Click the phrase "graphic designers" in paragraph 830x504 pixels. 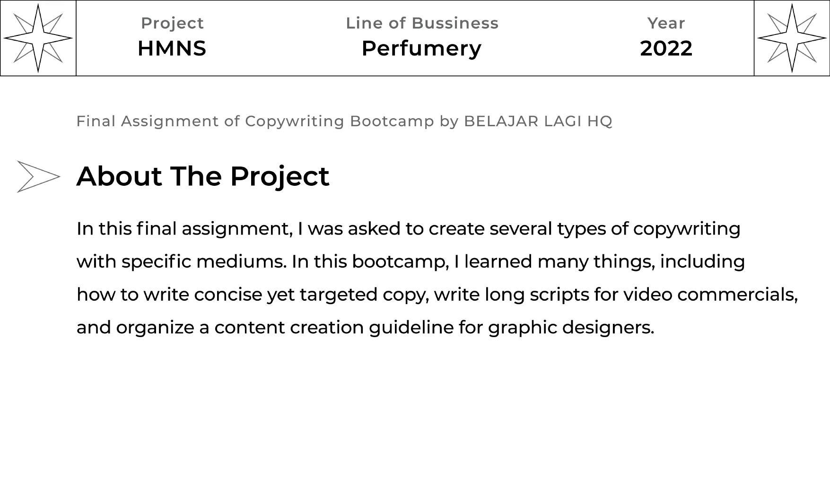pyautogui.click(x=570, y=327)
